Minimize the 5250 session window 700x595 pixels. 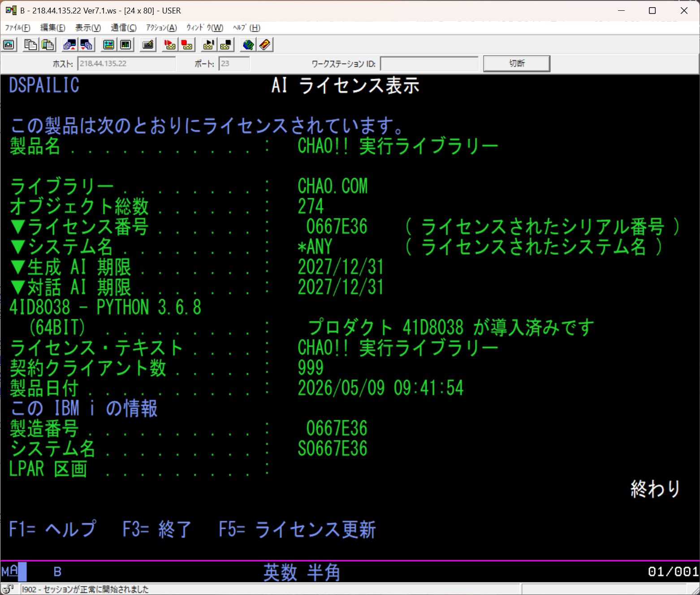click(x=621, y=10)
